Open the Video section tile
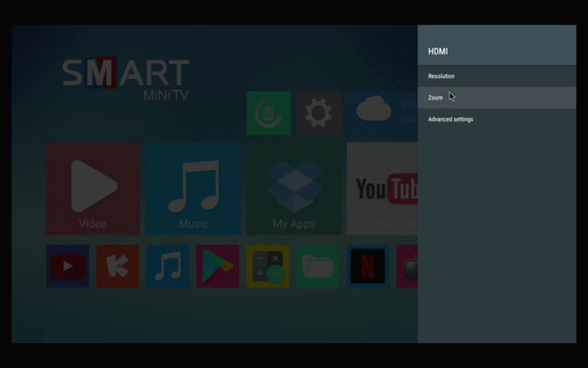Image resolution: width=588 pixels, height=368 pixels. (x=92, y=189)
